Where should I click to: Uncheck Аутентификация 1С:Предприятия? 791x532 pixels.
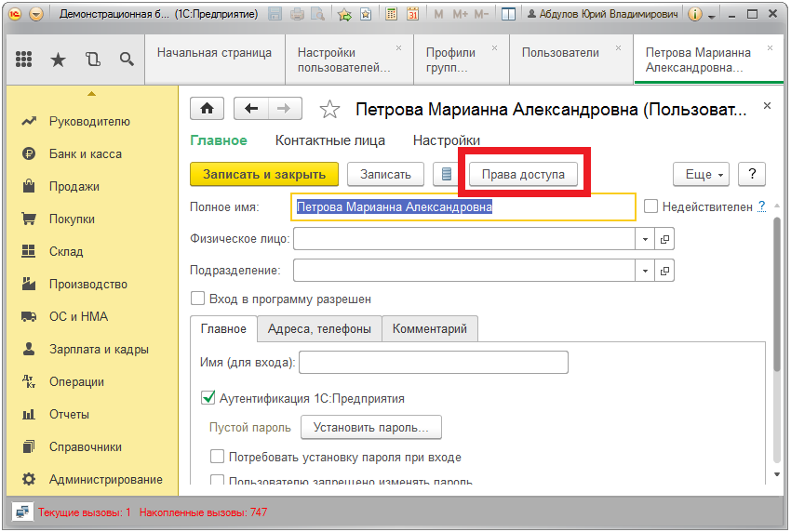[208, 398]
